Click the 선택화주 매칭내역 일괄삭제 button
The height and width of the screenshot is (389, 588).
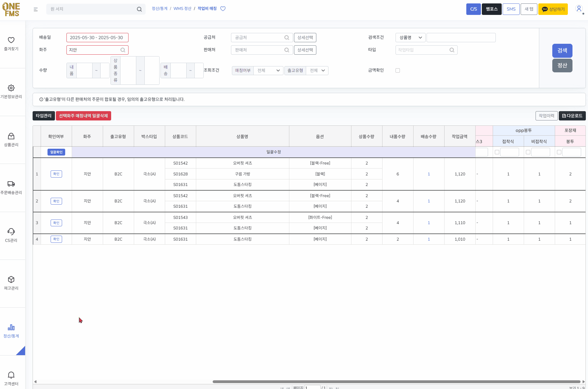coord(84,116)
